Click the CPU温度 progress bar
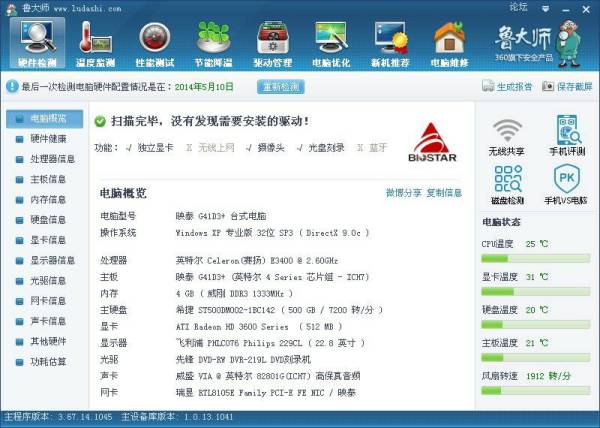The height and width of the screenshot is (428, 600). (535, 259)
